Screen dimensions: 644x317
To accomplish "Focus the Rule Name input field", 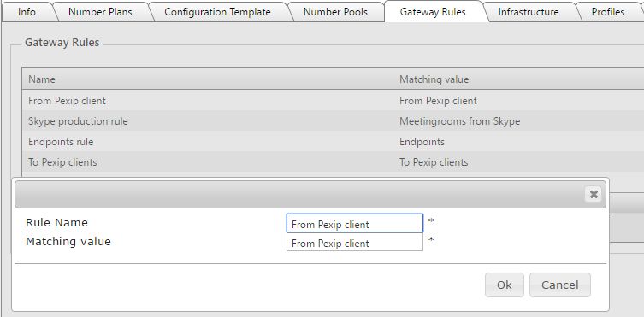I will coord(355,224).
